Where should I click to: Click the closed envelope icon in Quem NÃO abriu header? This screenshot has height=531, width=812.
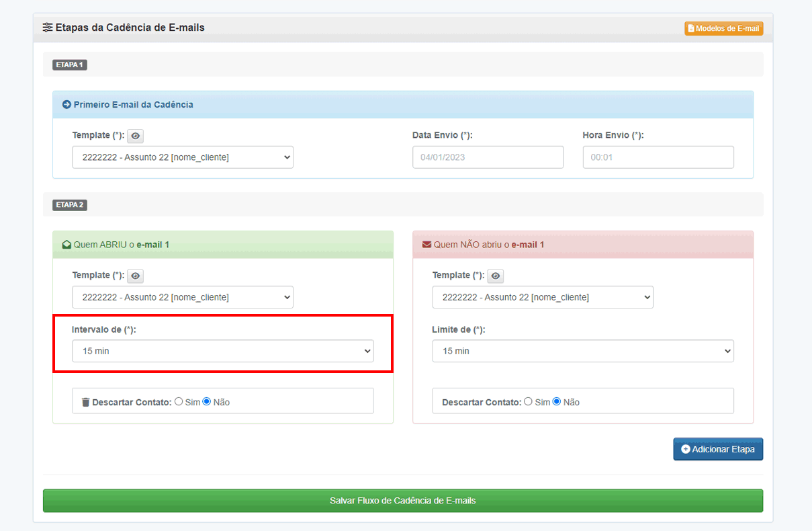pyautogui.click(x=426, y=245)
